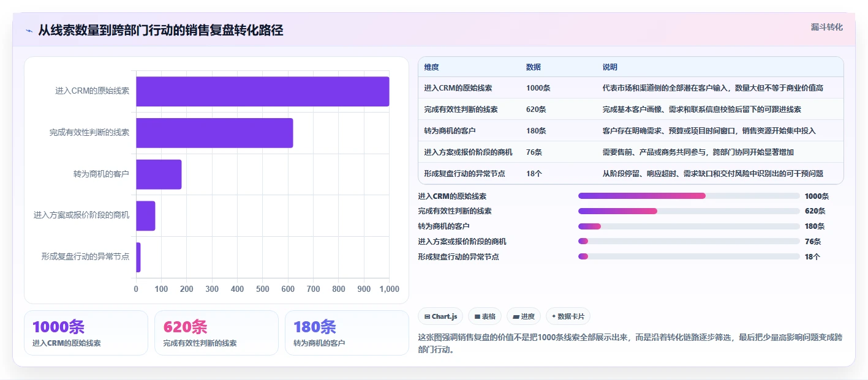Image resolution: width=868 pixels, height=380 pixels.
Task: Click the chart bar for 完成有效性判断的线索
Action: click(214, 133)
